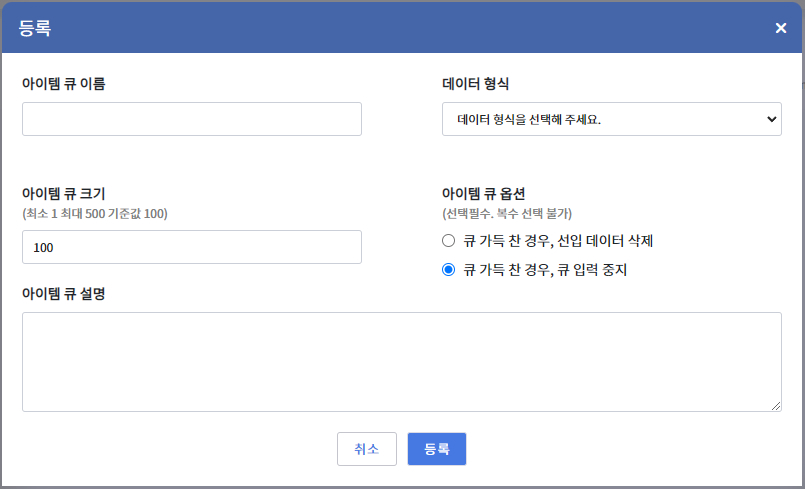Image resolution: width=805 pixels, height=489 pixels.
Task: Click the hint (선택필수. 복수 선택 불가)
Action: click(507, 214)
